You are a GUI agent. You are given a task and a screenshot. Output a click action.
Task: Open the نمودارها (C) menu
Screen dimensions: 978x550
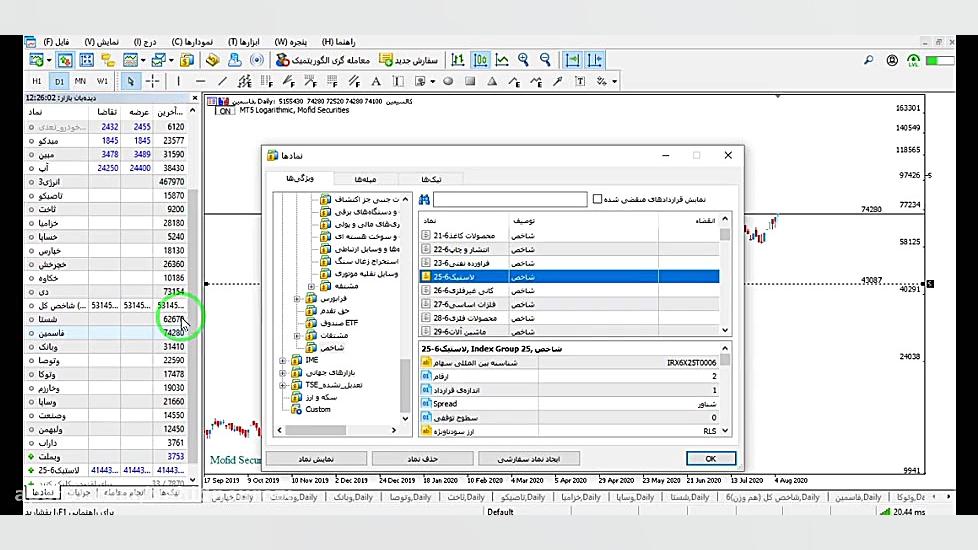click(x=192, y=42)
